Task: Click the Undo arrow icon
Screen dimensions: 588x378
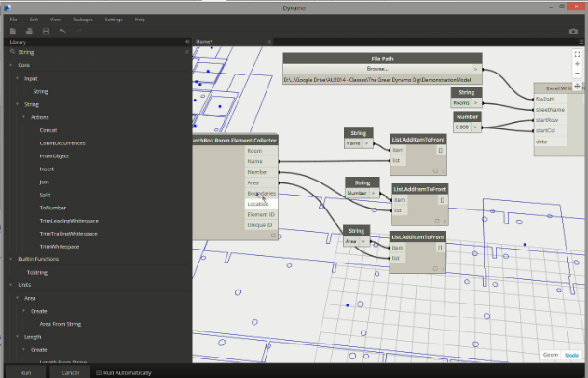Action: (x=62, y=31)
